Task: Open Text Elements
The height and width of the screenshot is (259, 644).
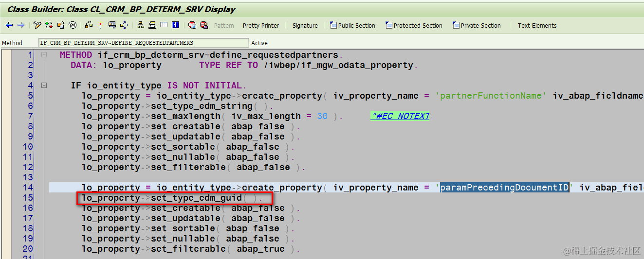Action: coord(537,26)
